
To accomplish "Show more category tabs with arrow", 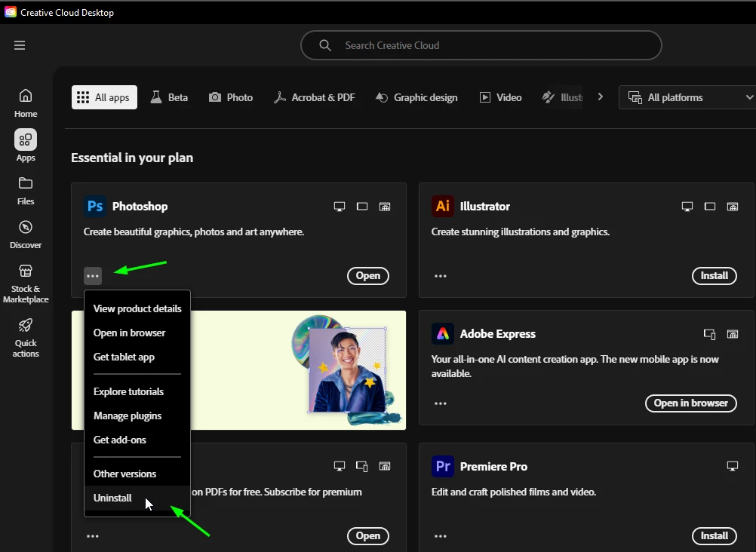I will pos(601,97).
